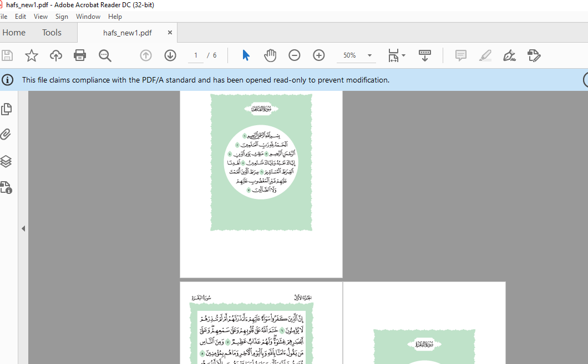This screenshot has height=364, width=588.
Task: Switch to the Home tab
Action: [14, 33]
